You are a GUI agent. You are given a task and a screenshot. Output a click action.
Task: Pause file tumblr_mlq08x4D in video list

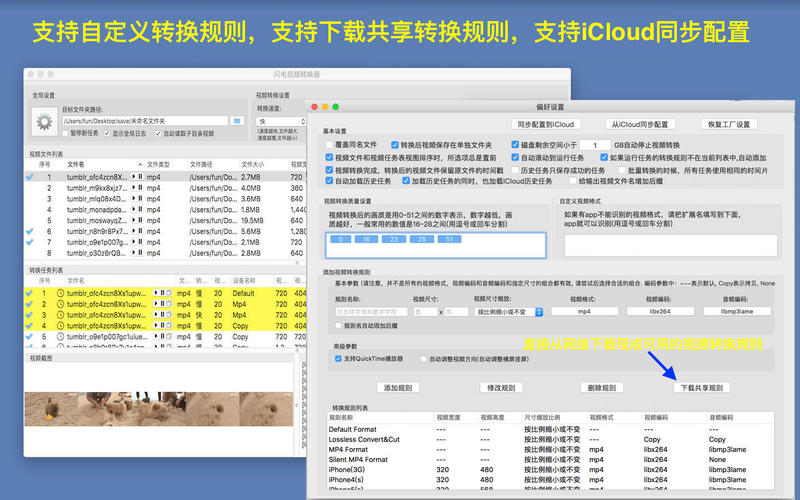140,198
